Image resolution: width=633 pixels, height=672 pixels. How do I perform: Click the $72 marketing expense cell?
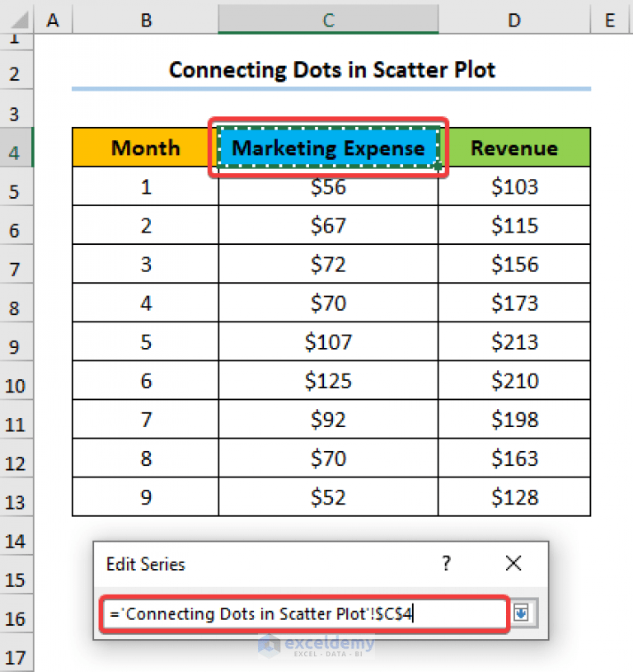point(329,264)
